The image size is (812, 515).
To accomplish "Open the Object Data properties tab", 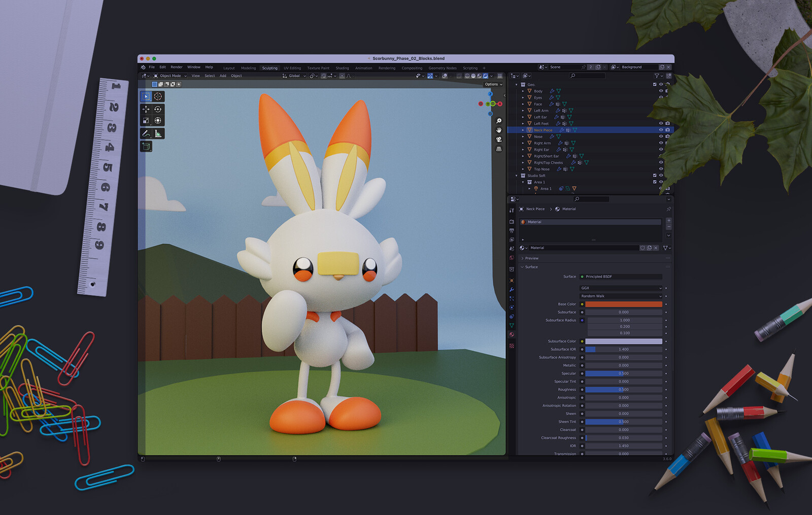I will click(x=512, y=325).
